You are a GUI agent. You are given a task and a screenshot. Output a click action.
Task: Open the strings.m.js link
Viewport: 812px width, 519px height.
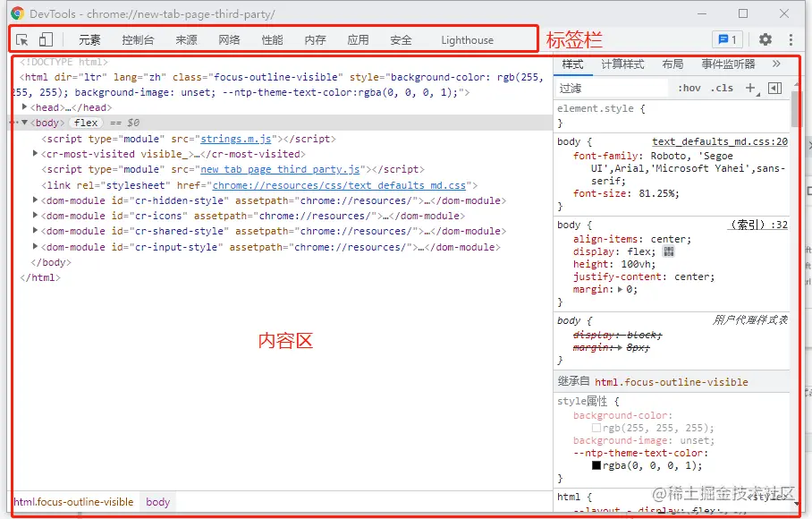coord(235,139)
